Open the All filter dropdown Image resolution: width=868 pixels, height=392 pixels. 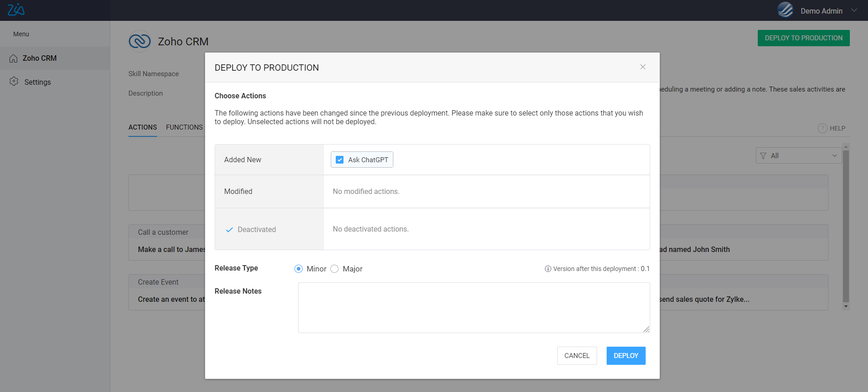point(799,155)
